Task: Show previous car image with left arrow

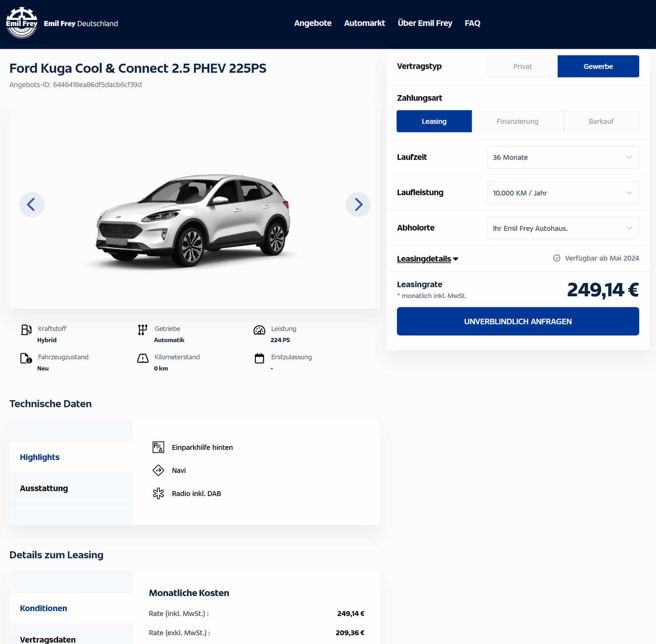Action: [32, 205]
